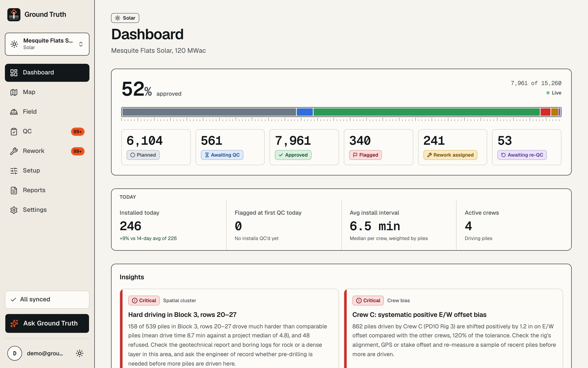Click the hard hat Field icon

tap(14, 112)
